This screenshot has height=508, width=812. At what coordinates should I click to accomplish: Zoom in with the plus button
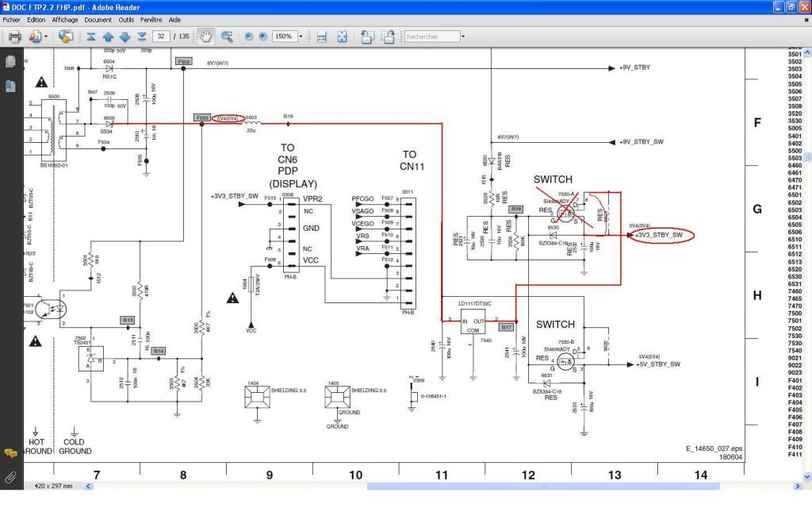tap(262, 37)
